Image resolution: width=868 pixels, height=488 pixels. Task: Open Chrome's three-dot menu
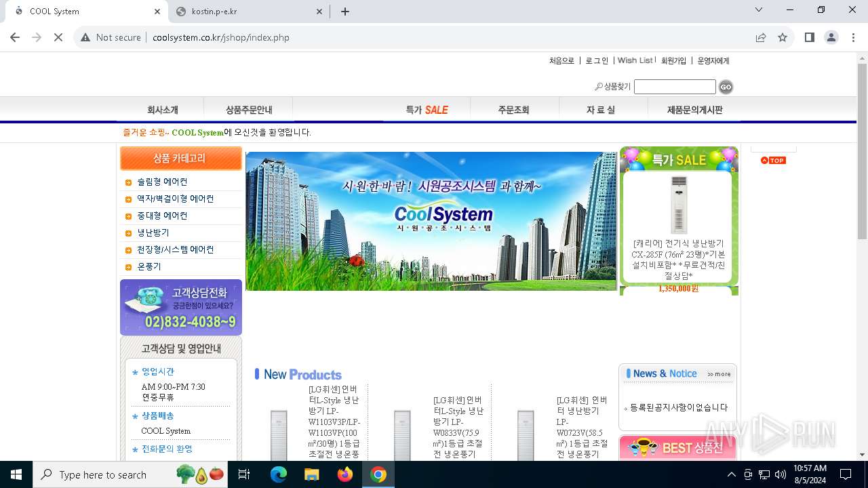pos(853,37)
